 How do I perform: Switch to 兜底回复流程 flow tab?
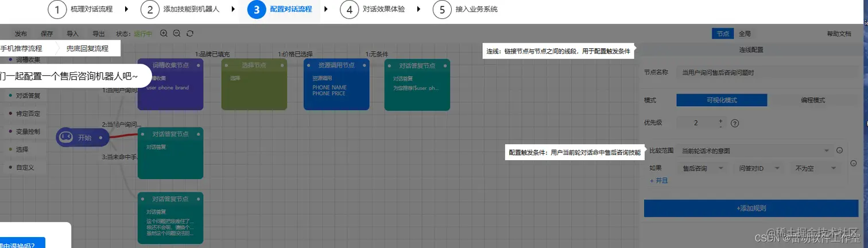[87, 49]
